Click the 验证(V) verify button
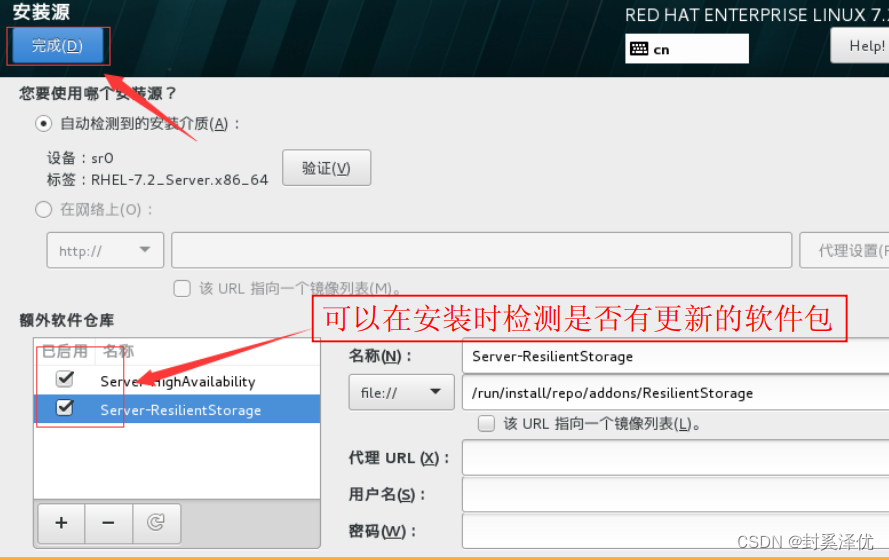The image size is (889, 560). pos(327,168)
